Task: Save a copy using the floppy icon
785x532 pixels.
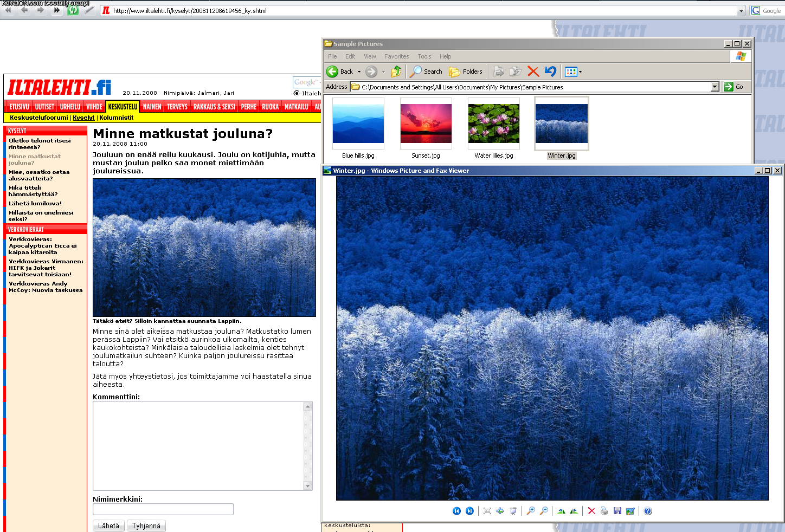Action: pos(617,511)
